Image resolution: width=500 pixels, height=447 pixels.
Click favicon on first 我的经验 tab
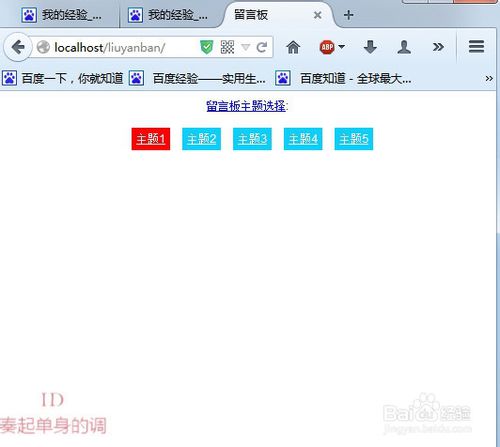click(29, 15)
